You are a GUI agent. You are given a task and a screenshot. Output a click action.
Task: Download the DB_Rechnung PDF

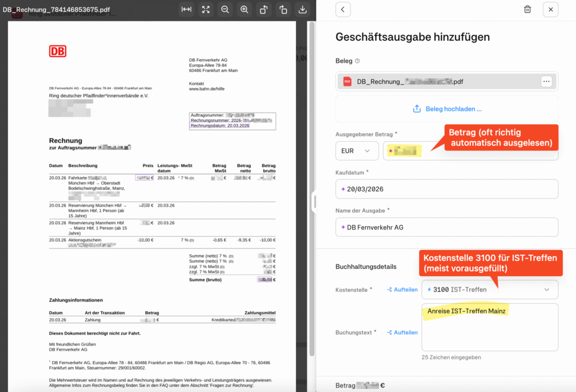(303, 10)
